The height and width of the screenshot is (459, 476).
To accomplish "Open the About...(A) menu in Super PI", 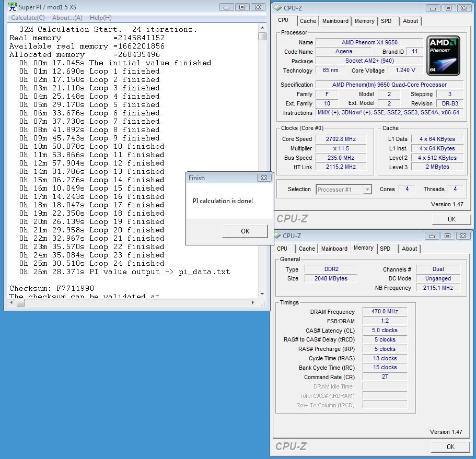I will 67,18.
